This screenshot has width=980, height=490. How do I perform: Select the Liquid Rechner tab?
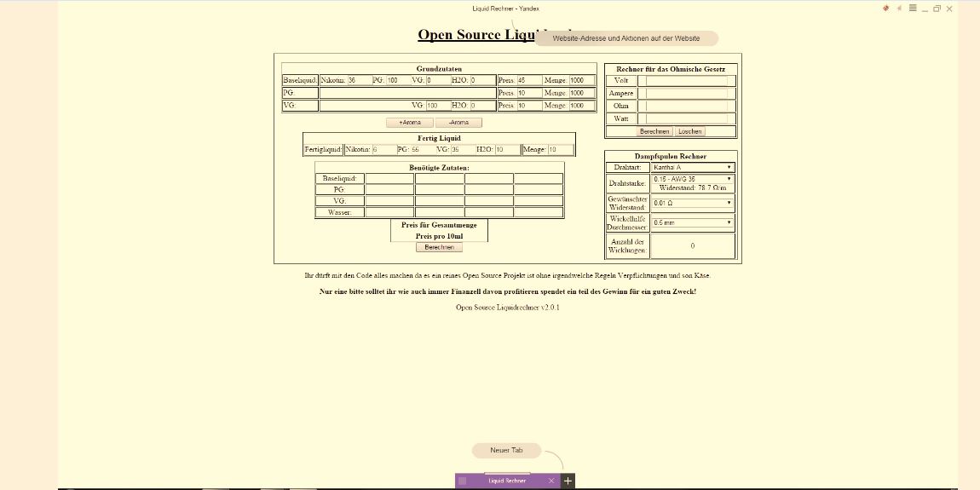507,481
